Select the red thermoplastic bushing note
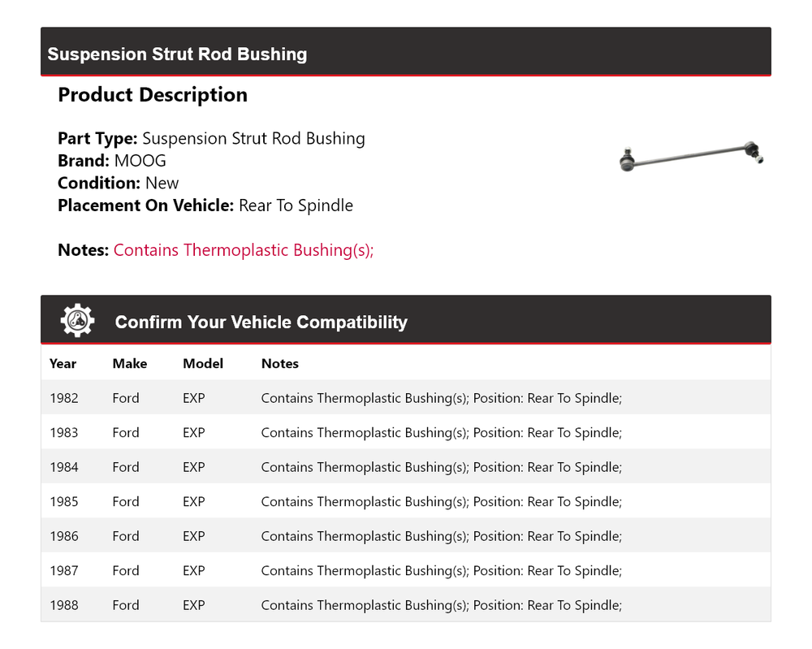Viewport: 812px width, 649px height. (x=243, y=250)
